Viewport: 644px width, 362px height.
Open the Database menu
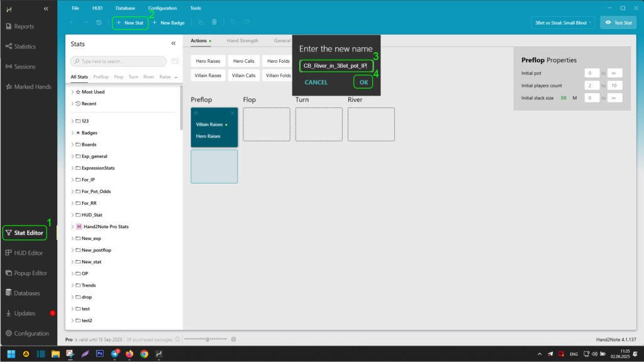point(125,8)
